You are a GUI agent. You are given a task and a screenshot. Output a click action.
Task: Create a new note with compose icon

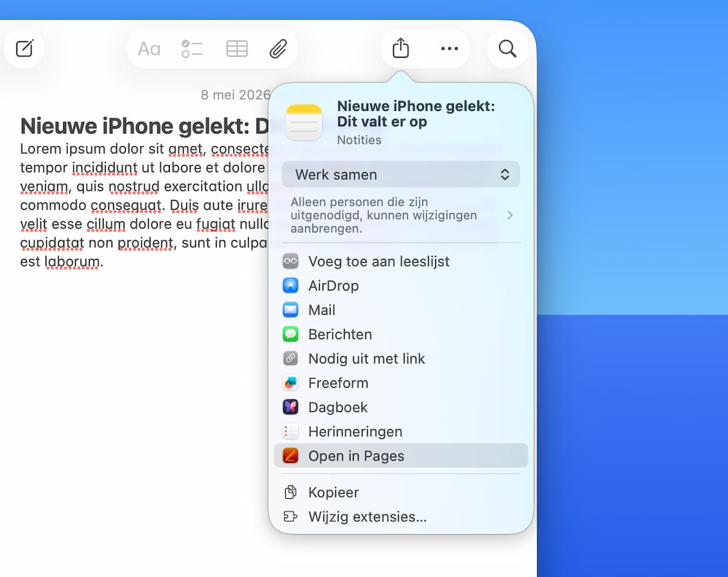point(24,49)
